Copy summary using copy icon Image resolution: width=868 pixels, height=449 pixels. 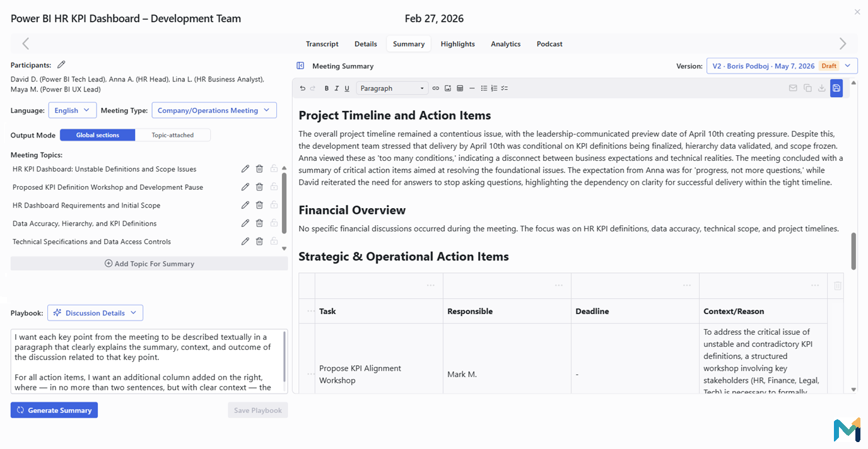point(807,88)
